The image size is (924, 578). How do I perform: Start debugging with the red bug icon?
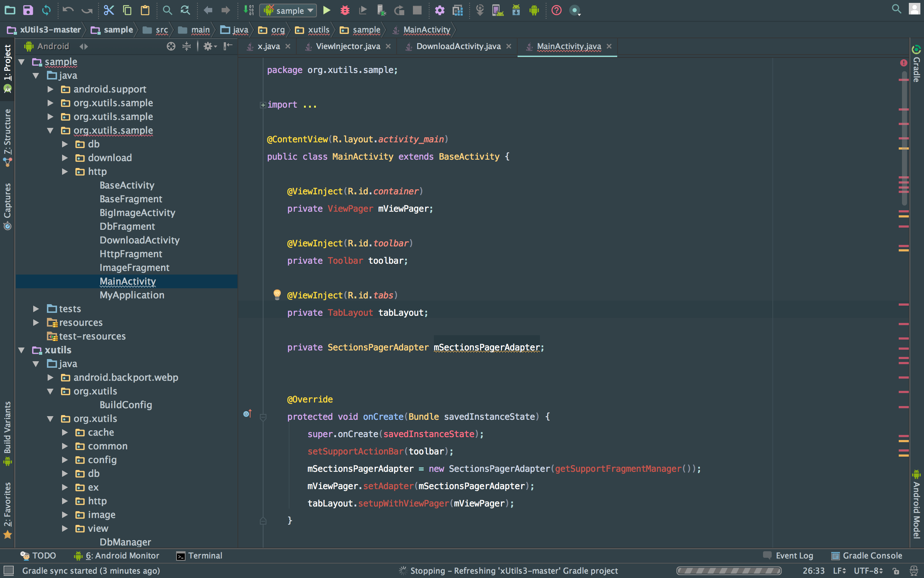tap(345, 10)
